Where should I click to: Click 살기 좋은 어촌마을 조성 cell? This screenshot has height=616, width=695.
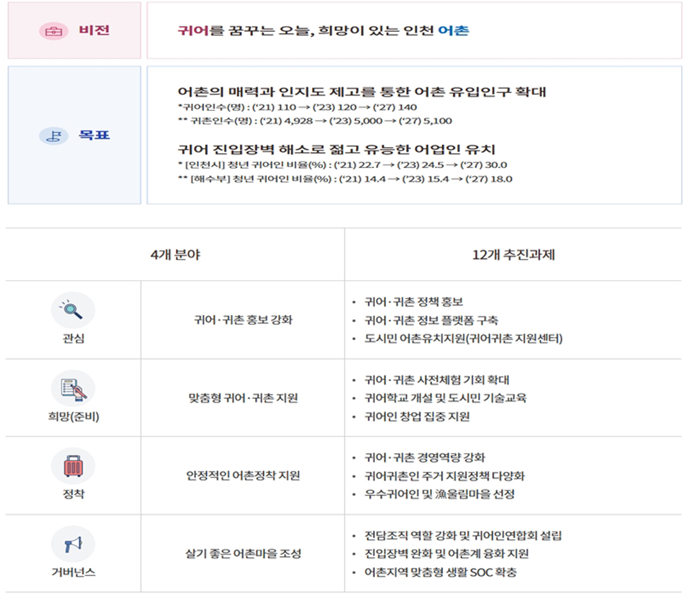(243, 554)
